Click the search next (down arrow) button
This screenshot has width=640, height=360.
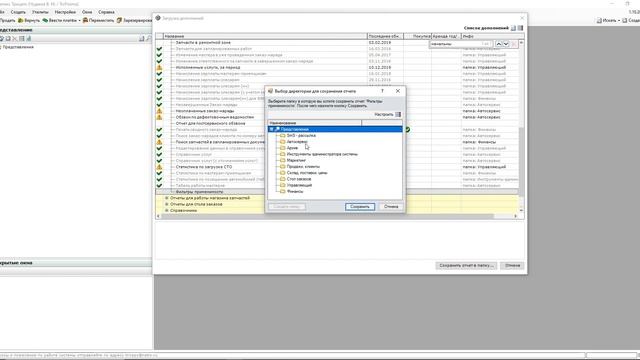pyautogui.click(x=506, y=44)
